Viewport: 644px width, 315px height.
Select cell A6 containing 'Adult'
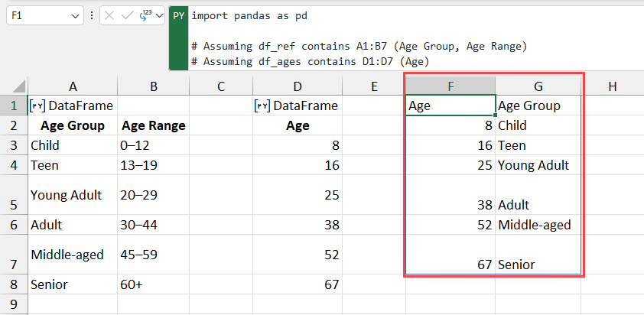click(x=73, y=225)
